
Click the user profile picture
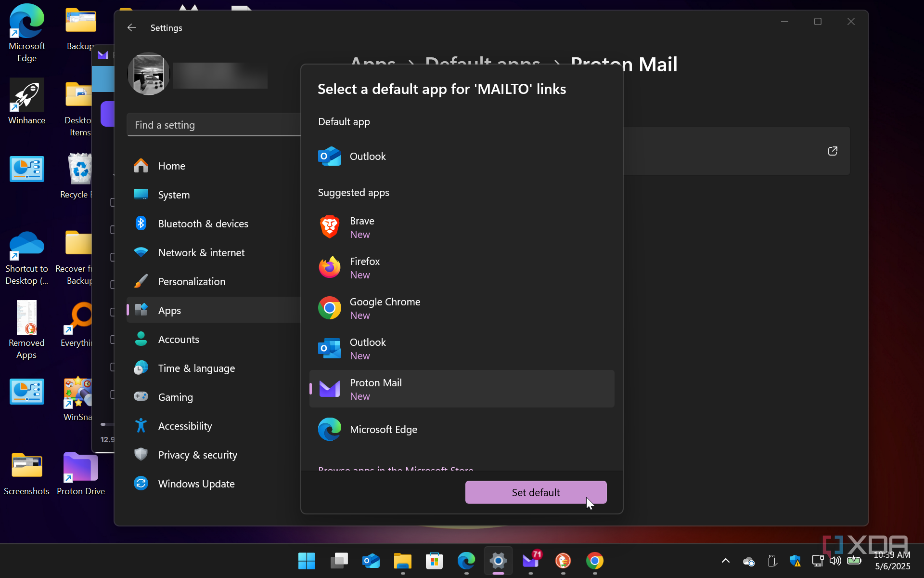tap(149, 74)
